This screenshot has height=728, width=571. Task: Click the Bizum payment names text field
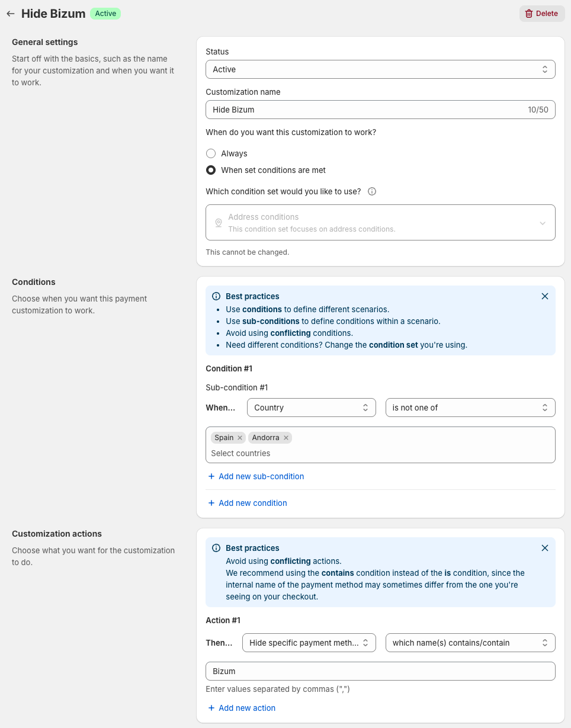(x=380, y=671)
